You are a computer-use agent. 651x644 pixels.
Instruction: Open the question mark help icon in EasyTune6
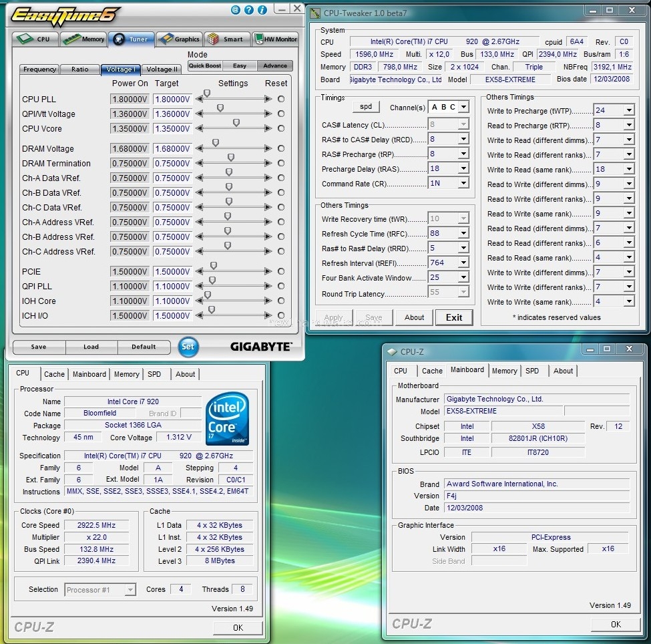tap(248, 10)
